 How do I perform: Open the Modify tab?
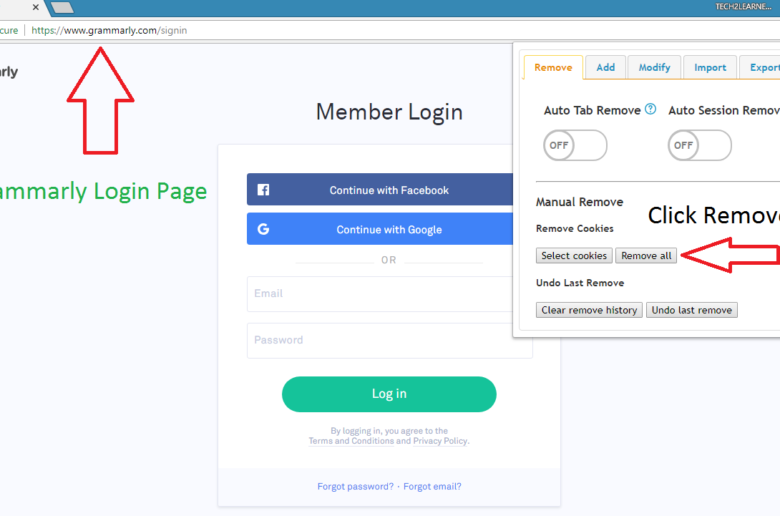click(654, 67)
